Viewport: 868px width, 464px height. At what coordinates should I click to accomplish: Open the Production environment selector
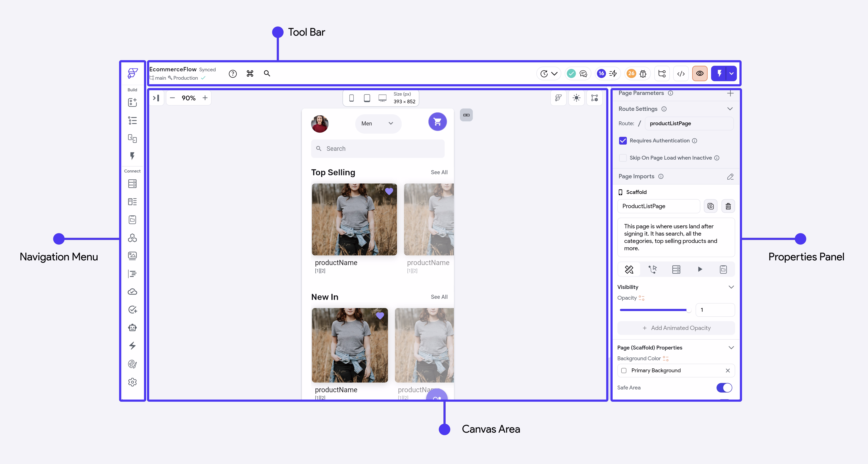click(183, 78)
